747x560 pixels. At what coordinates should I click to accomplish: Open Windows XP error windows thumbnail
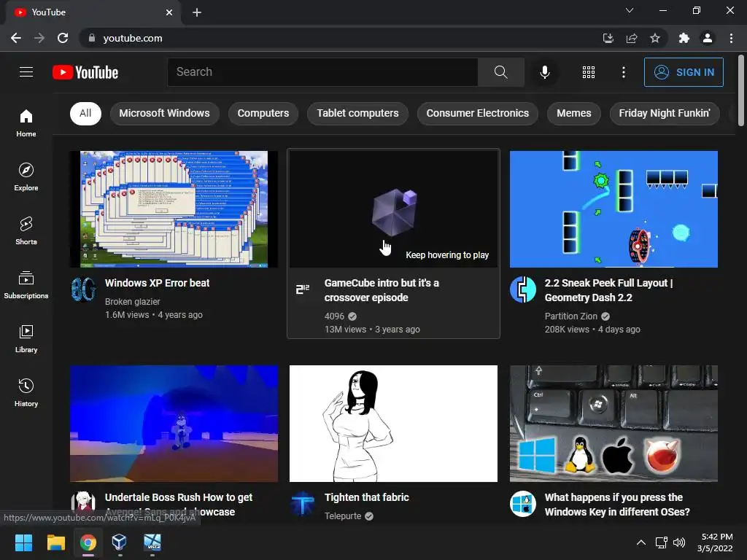click(174, 209)
